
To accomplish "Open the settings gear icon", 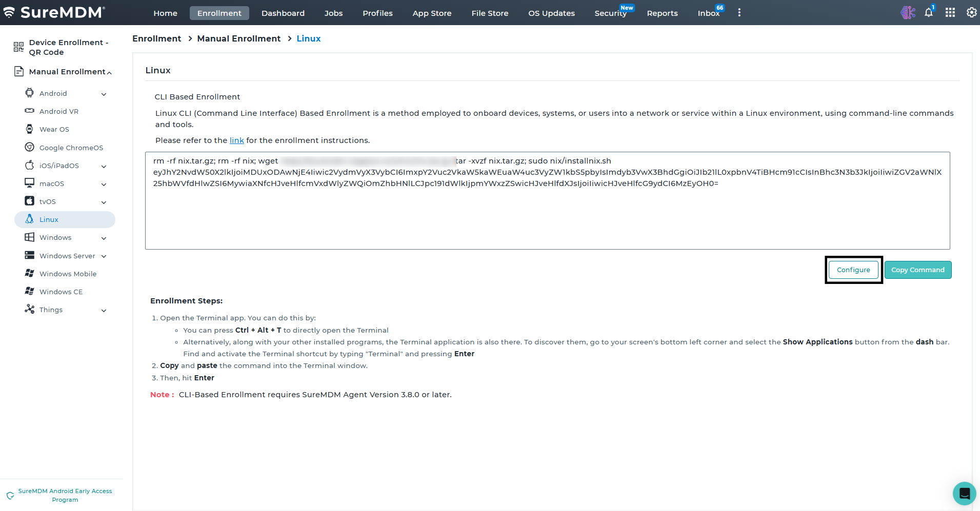I will coord(971,12).
